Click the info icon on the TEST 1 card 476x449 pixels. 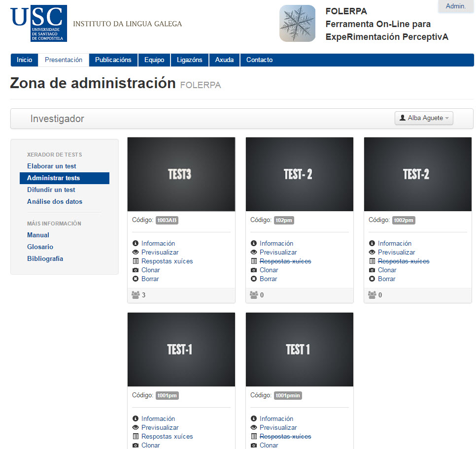pos(254,419)
